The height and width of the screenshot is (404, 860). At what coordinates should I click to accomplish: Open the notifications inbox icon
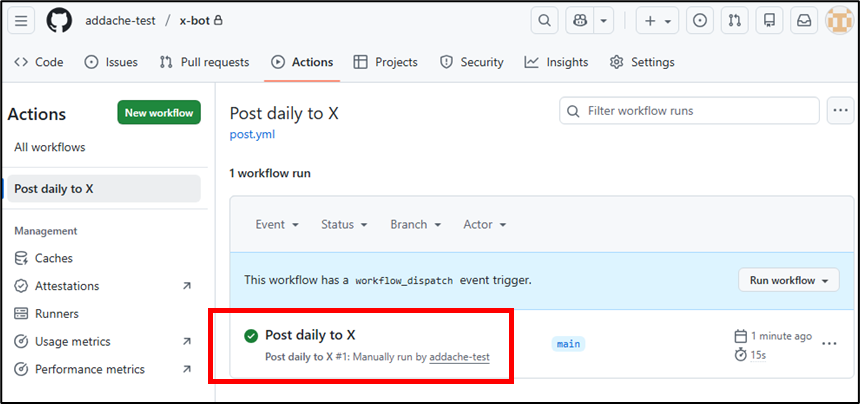point(803,20)
